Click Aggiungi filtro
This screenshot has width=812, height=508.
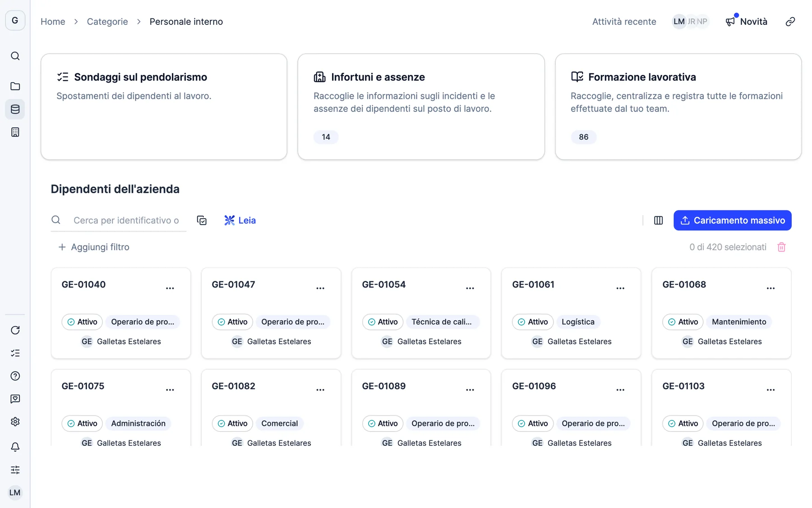[94, 247]
